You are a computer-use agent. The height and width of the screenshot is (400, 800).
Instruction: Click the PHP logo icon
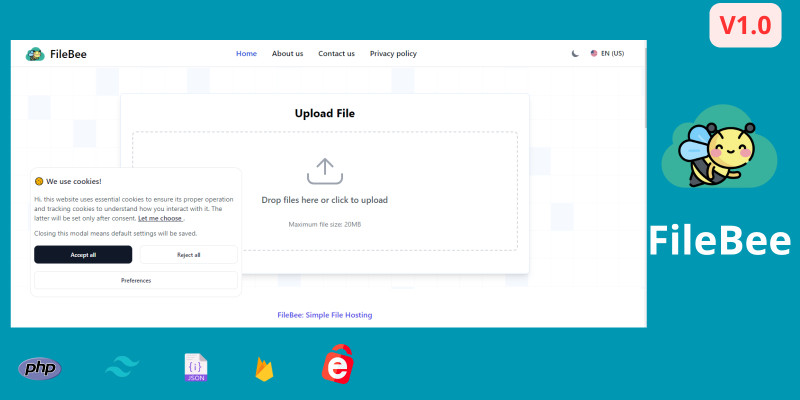pyautogui.click(x=40, y=369)
